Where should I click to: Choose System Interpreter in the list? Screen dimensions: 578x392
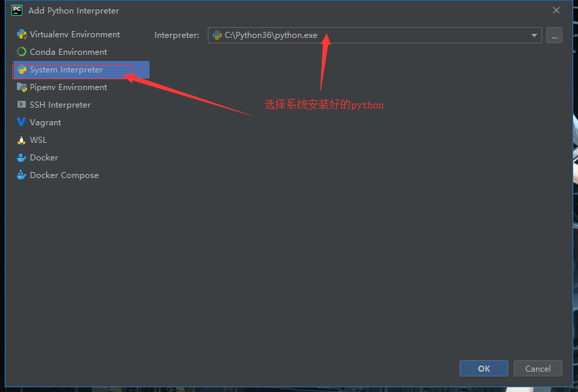(81, 70)
